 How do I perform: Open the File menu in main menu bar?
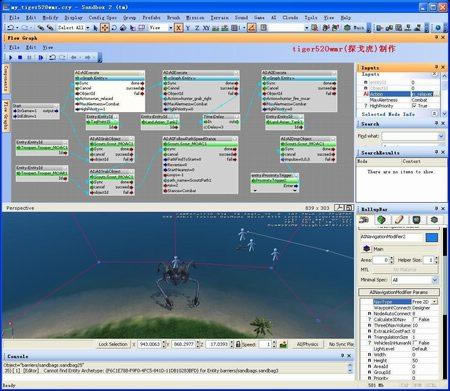(x=14, y=17)
